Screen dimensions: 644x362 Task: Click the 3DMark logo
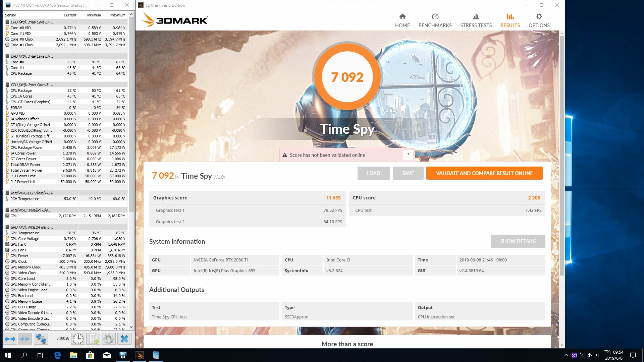(175, 20)
